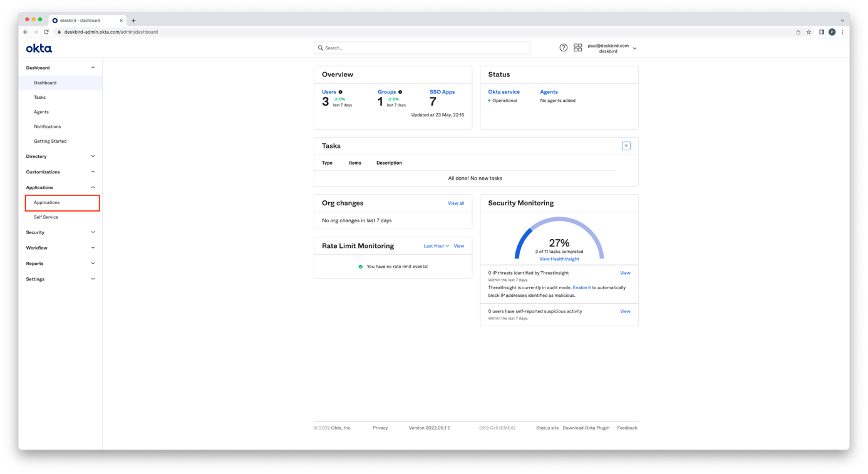Image resolution: width=868 pixels, height=474 pixels.
Task: Click the security monitoring progress gauge
Action: point(559,237)
